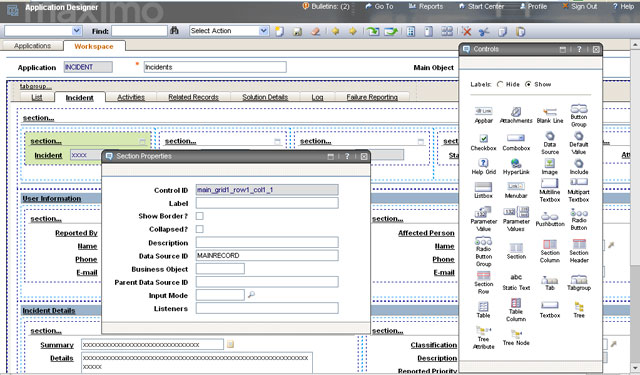The height and width of the screenshot is (375, 640).
Task: Pick the Static Text control icon
Action: tap(516, 277)
